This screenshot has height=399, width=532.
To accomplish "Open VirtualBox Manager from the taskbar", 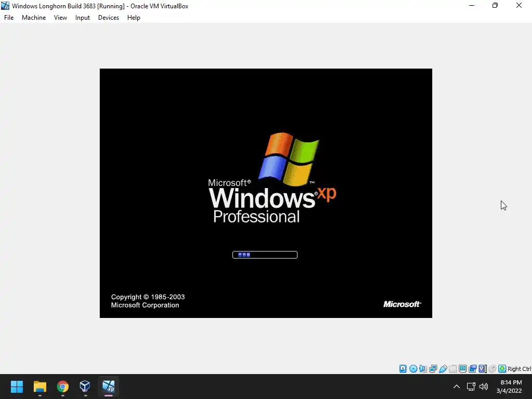I will click(85, 387).
